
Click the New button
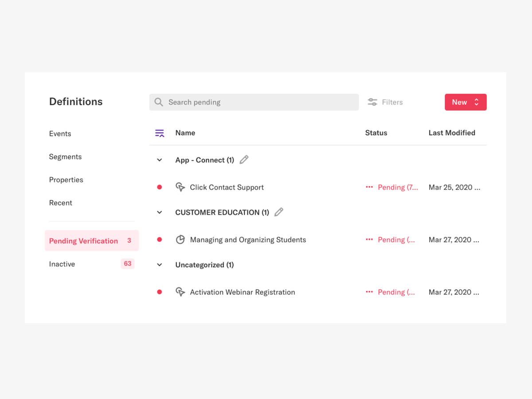pyautogui.click(x=459, y=102)
